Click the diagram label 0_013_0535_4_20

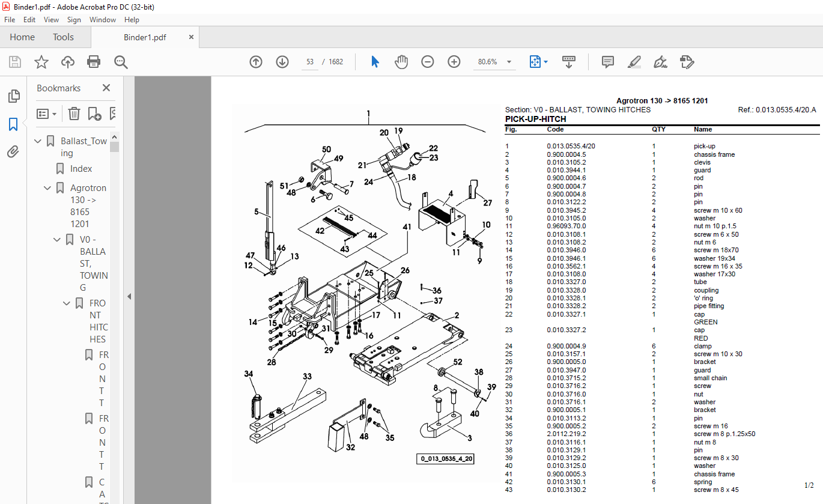(446, 459)
